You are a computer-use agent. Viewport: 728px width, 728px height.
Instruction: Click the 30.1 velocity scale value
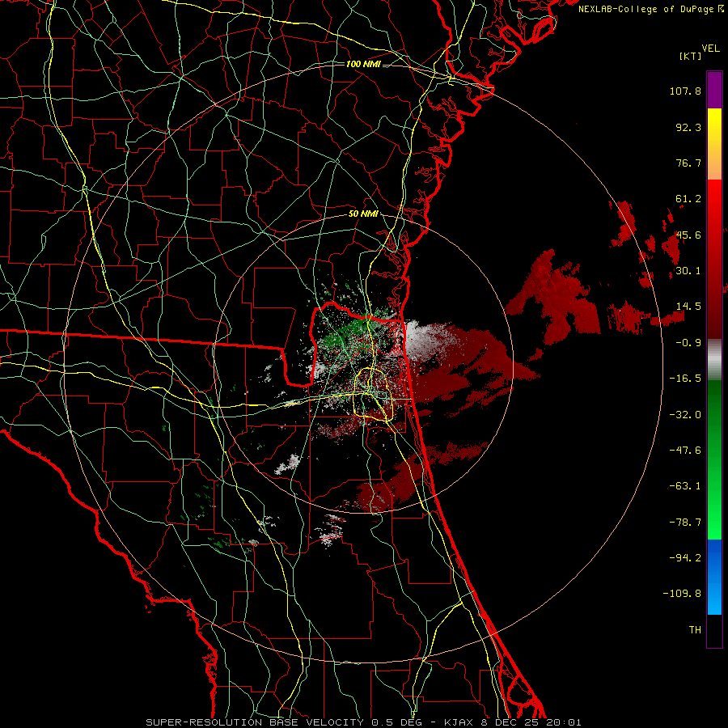point(688,271)
